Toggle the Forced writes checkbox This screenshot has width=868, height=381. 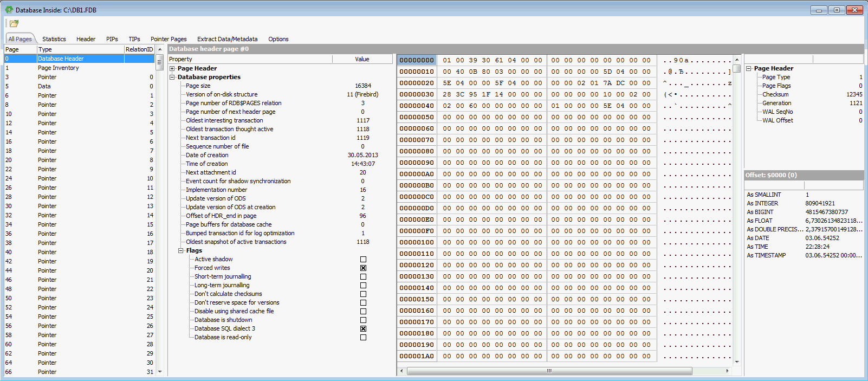point(363,268)
